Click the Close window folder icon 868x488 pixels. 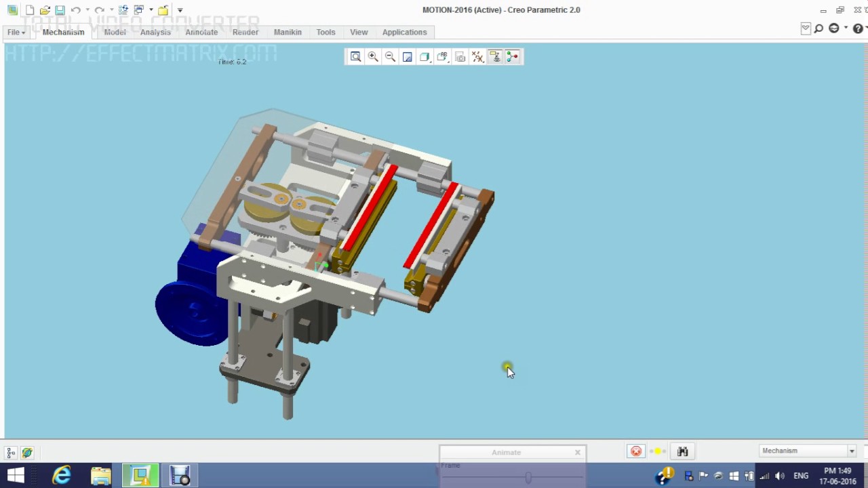[x=163, y=10]
